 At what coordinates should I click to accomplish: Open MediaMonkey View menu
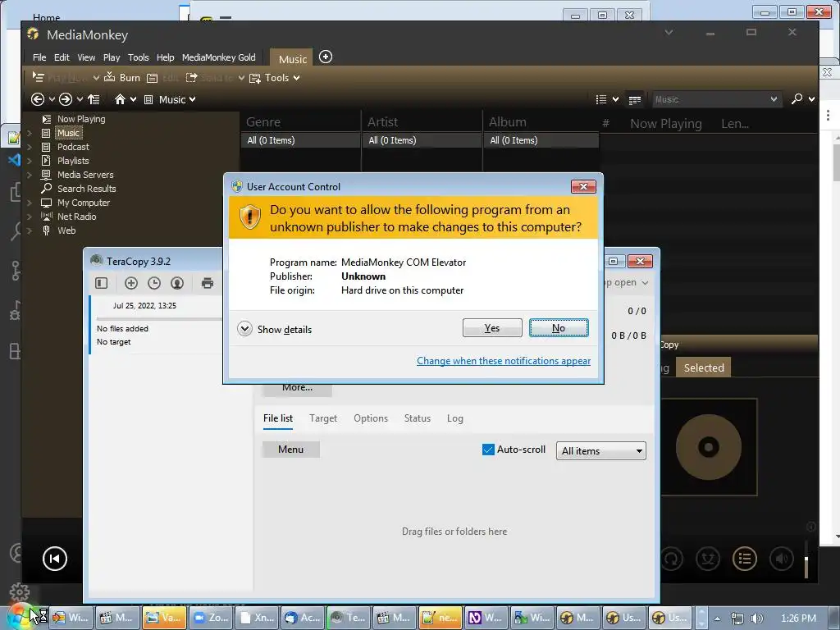[86, 57]
